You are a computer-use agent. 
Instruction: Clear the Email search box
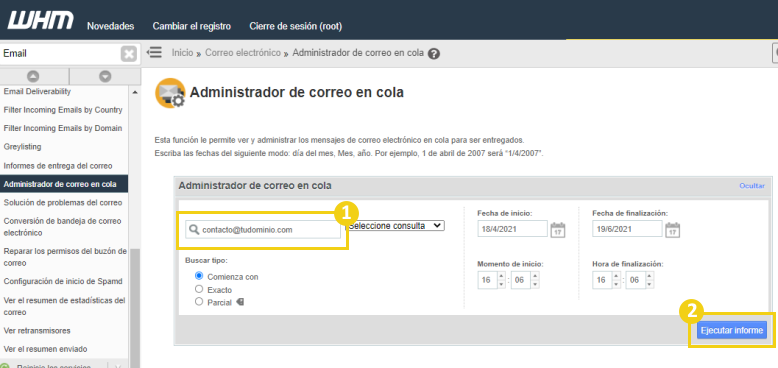pyautogui.click(x=129, y=54)
